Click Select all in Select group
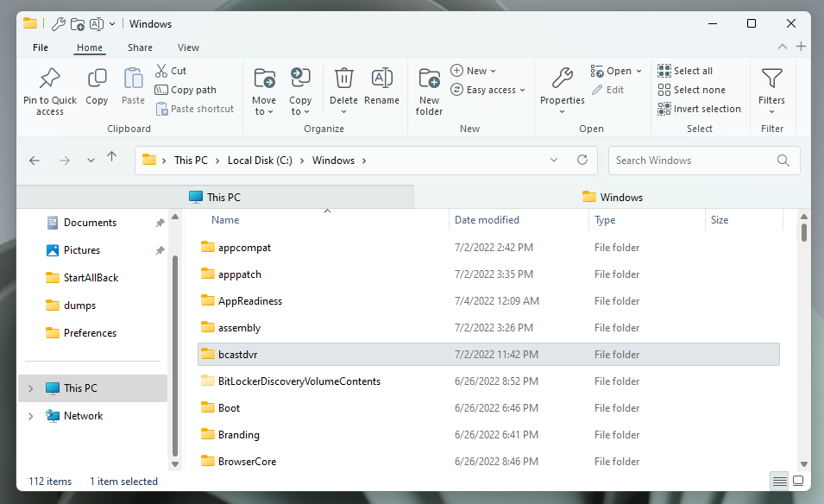824x504 pixels. pyautogui.click(x=692, y=71)
